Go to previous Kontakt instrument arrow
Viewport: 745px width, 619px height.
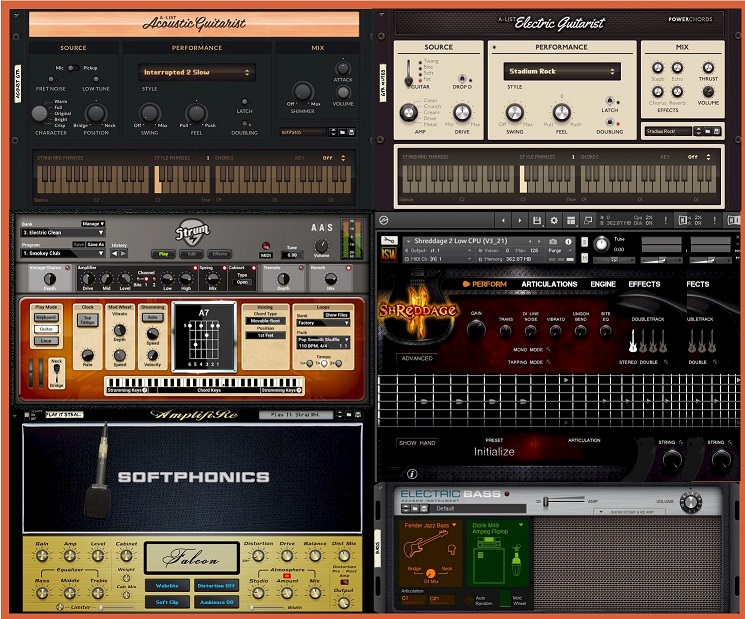pos(504,220)
